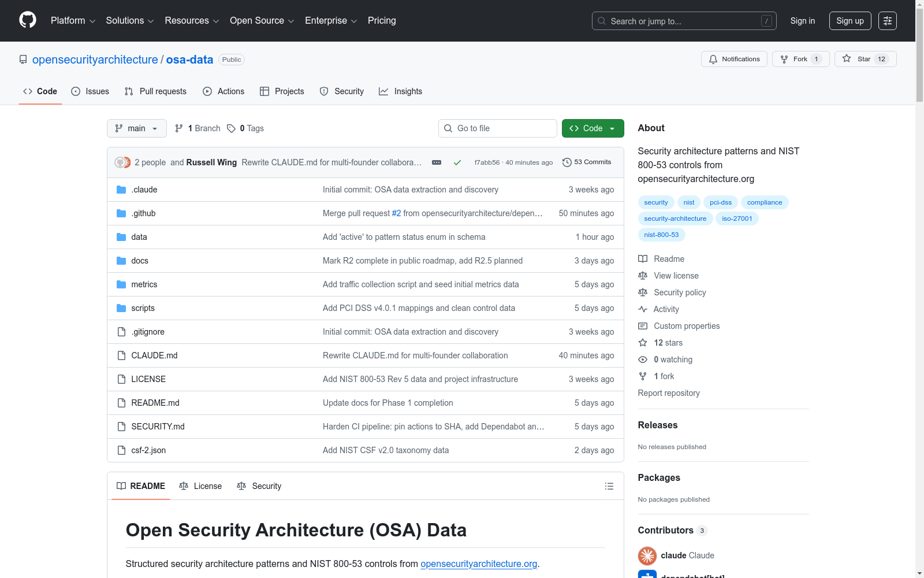Screen dimensions: 924x578
Task: Click the star icon beside 12 stars
Action: pos(643,343)
